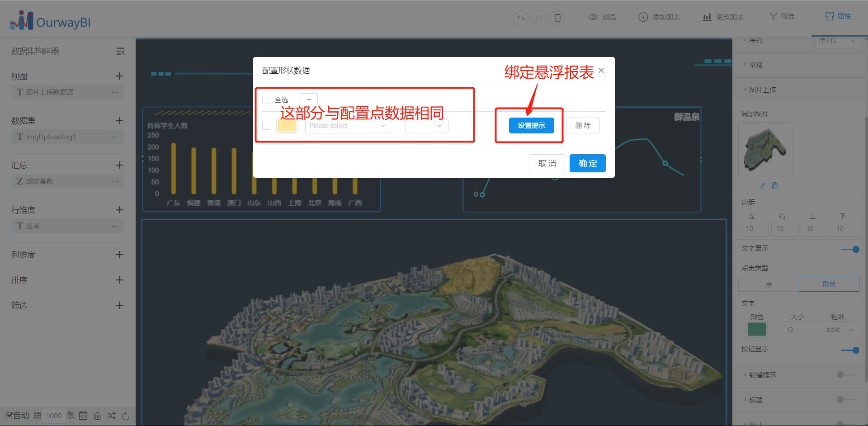Open more options for 图片上传数据源
The width and height of the screenshot is (868, 426).
click(x=115, y=92)
